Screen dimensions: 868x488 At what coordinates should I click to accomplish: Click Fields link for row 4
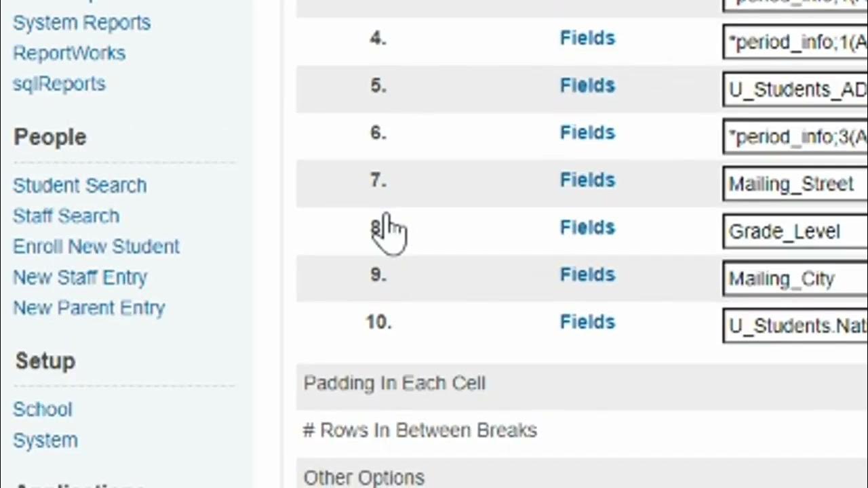[587, 39]
